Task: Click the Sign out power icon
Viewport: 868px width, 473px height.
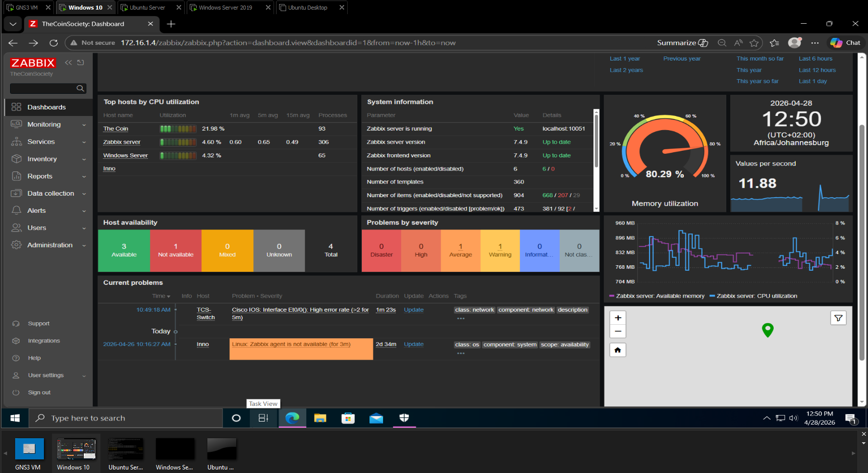Action: point(16,392)
